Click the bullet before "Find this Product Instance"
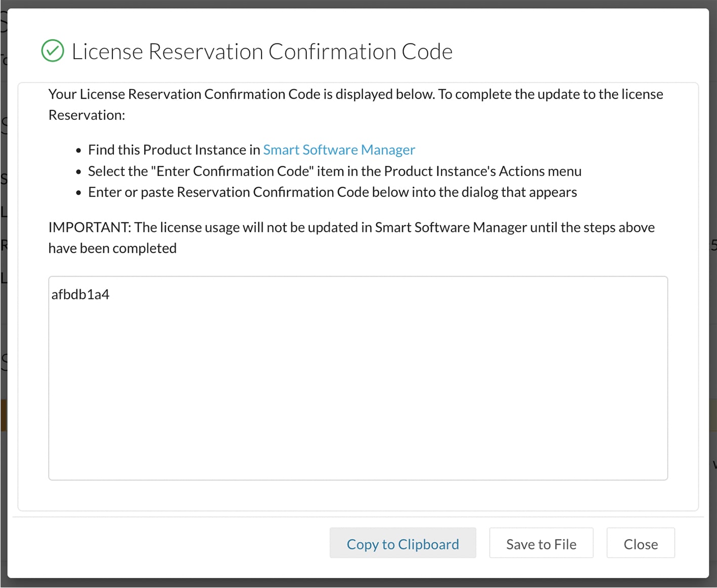This screenshot has height=588, width=717. coord(78,151)
